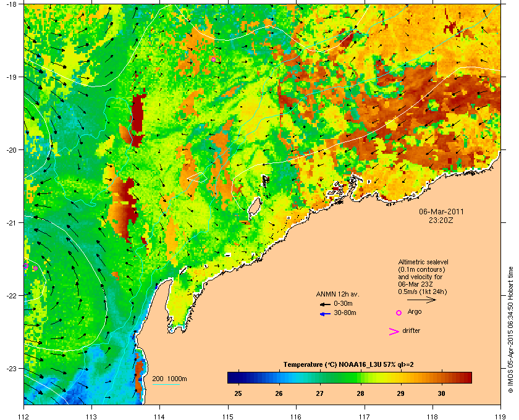
Task: Click the latitude axis label -20
Action: click(11, 150)
